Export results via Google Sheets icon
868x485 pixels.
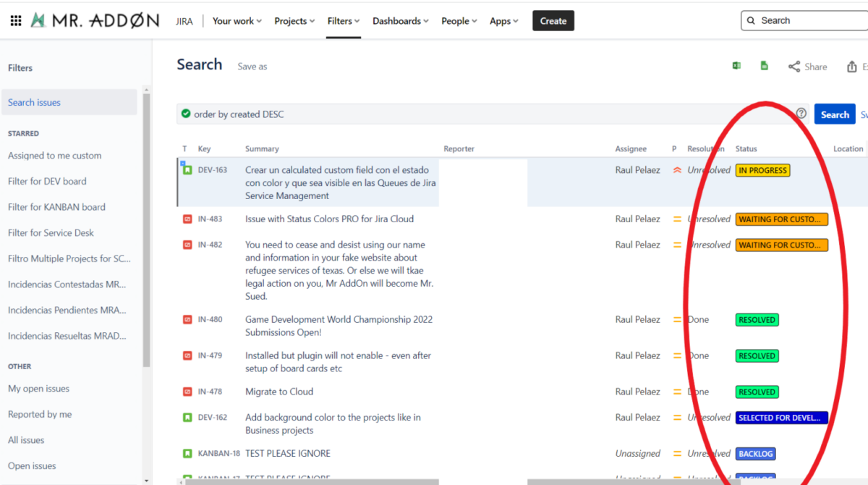(x=764, y=65)
